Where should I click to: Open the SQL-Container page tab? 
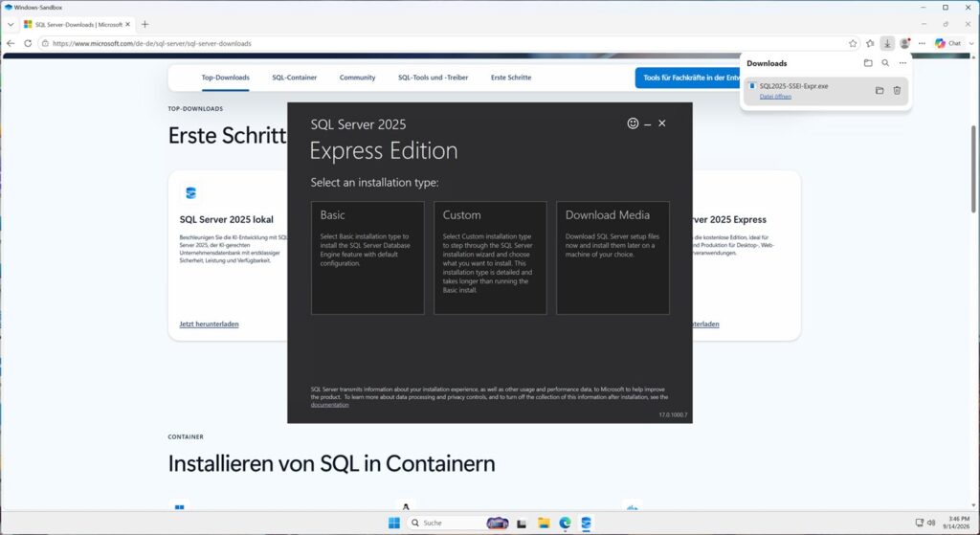click(295, 78)
